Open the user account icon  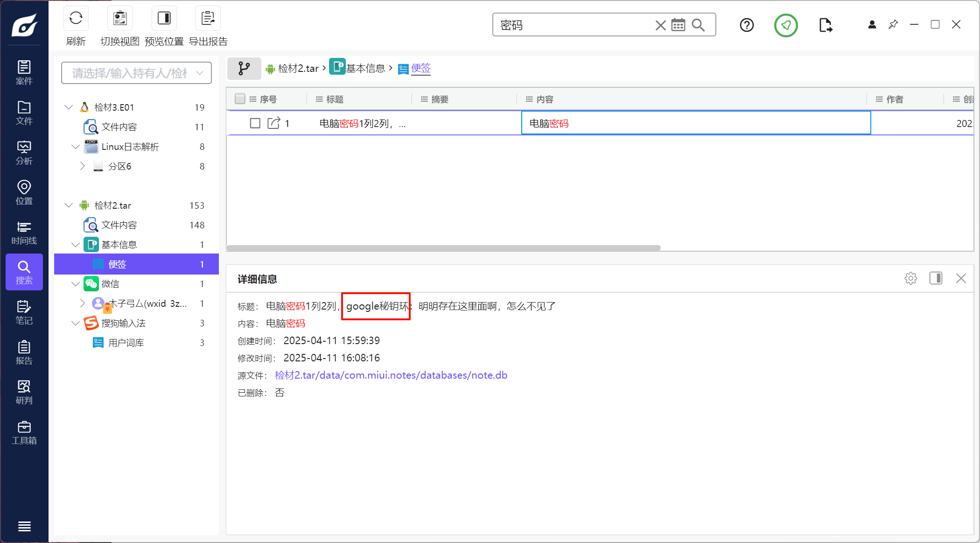click(872, 24)
